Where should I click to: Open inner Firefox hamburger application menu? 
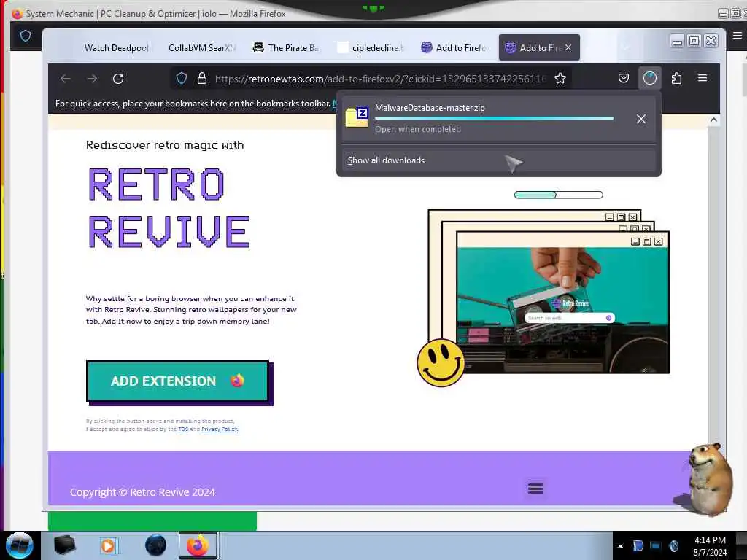coord(703,77)
